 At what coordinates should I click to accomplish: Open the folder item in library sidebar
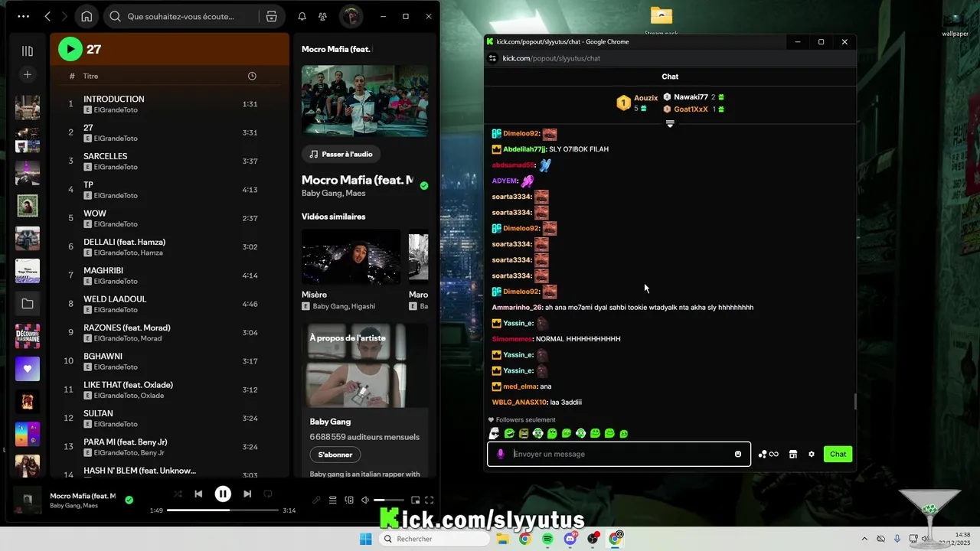pos(28,304)
